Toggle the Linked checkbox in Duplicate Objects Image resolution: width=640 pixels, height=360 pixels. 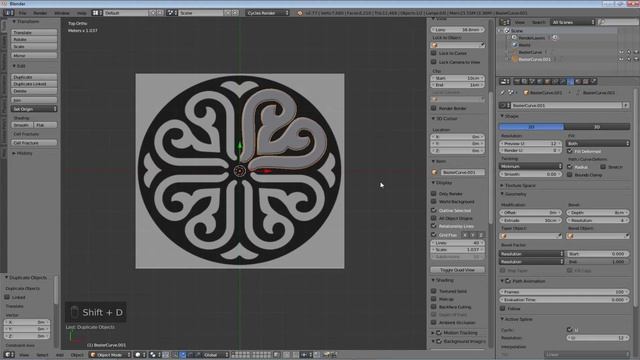(7, 297)
